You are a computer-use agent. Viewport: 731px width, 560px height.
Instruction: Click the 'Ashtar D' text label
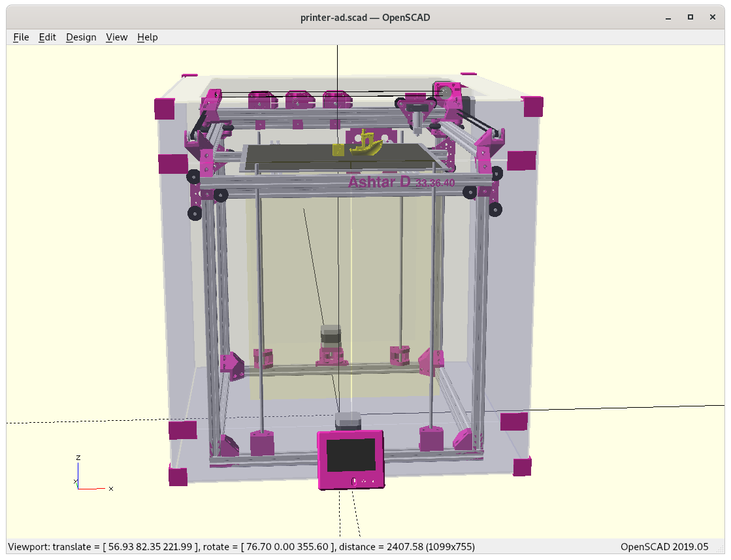[x=380, y=182]
